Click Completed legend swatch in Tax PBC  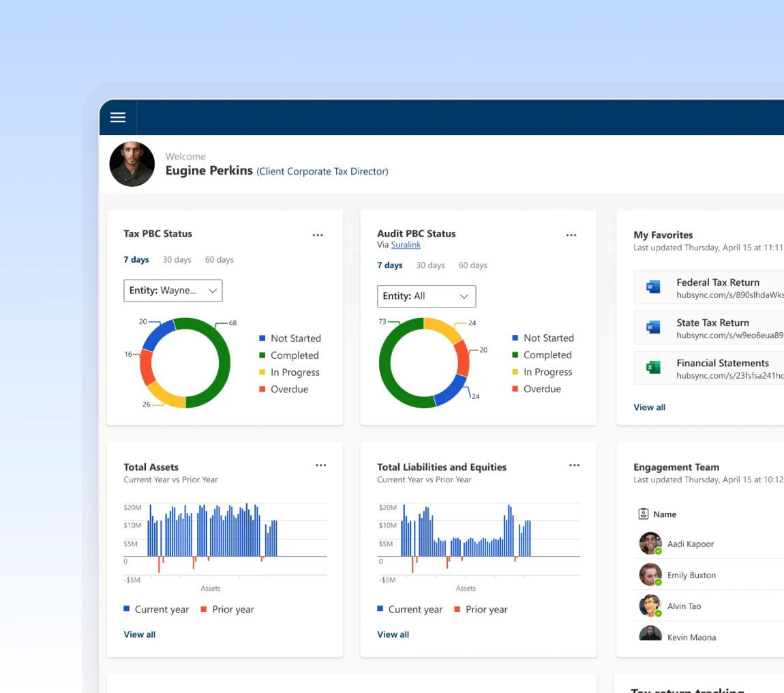click(262, 355)
